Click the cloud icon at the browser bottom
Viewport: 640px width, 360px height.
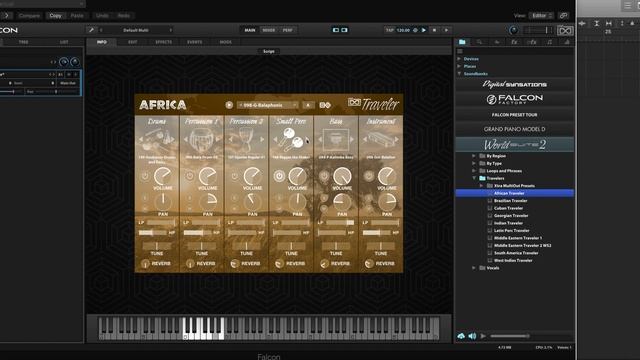click(461, 336)
